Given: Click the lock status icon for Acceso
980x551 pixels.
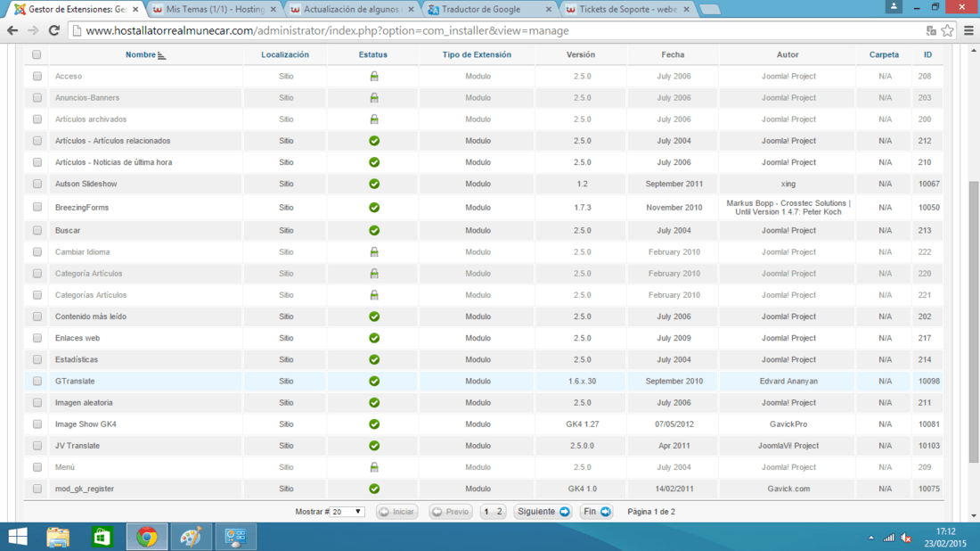Looking at the screenshot, I should coord(374,77).
